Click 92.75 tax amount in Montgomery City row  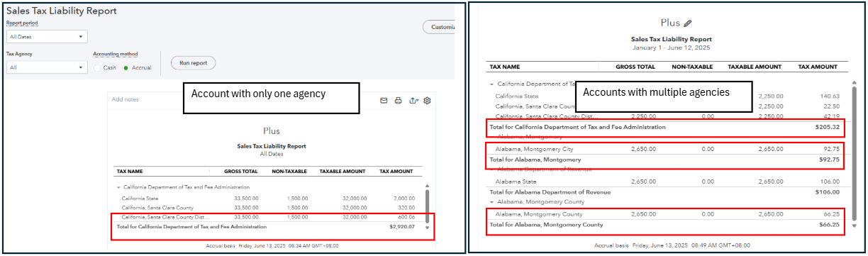(831, 149)
